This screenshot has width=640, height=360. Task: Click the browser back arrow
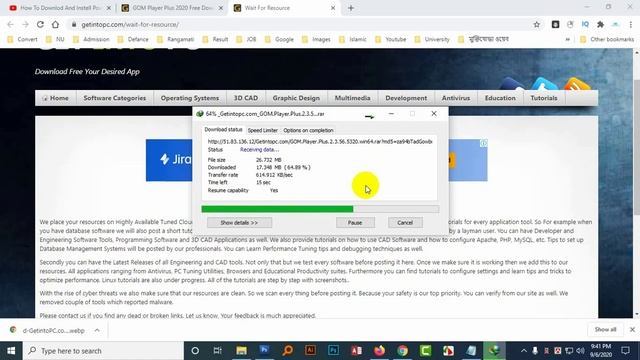11,24
